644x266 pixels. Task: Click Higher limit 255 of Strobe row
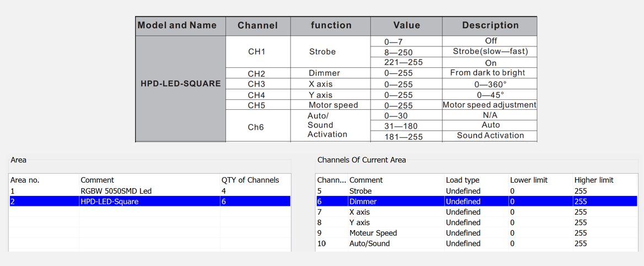(581, 191)
